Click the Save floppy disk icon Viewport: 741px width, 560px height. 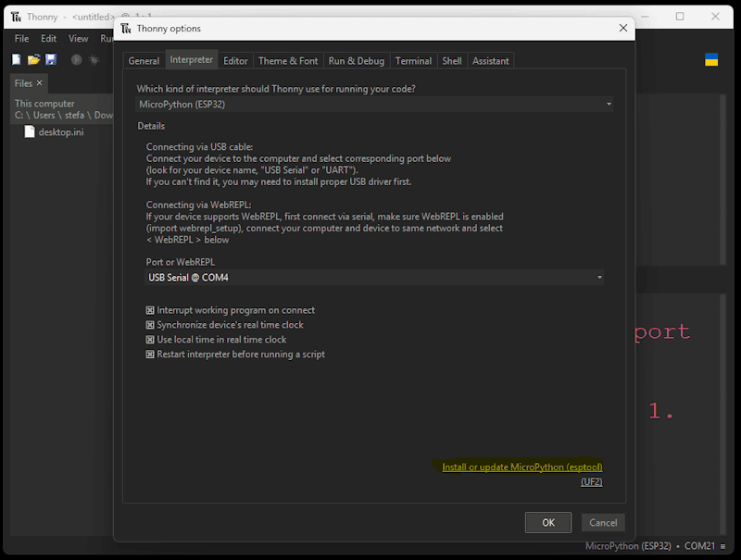(x=51, y=60)
